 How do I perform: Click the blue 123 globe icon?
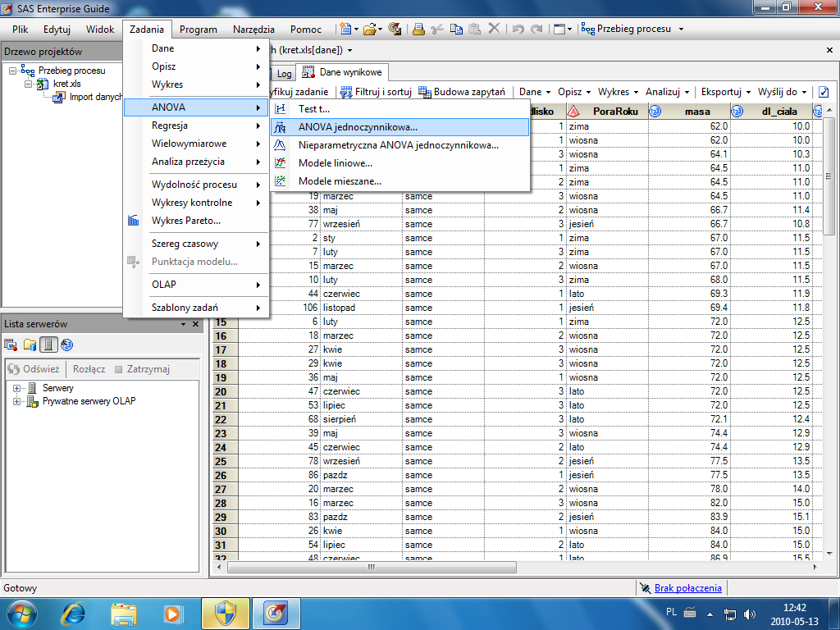click(67, 345)
